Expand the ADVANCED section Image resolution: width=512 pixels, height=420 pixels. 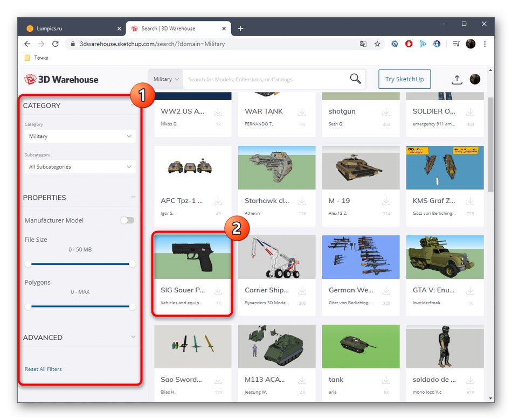[x=133, y=337]
